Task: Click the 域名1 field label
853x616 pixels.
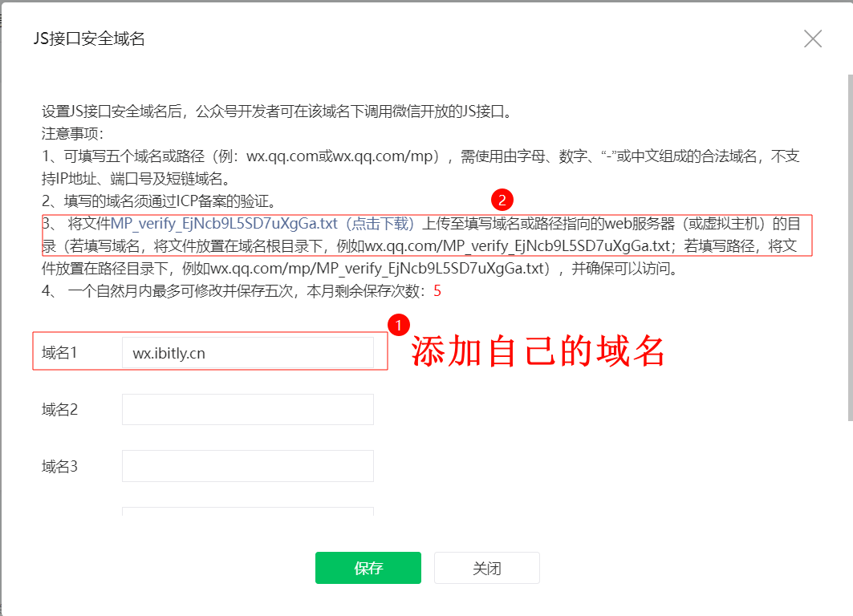Action: pyautogui.click(x=59, y=351)
